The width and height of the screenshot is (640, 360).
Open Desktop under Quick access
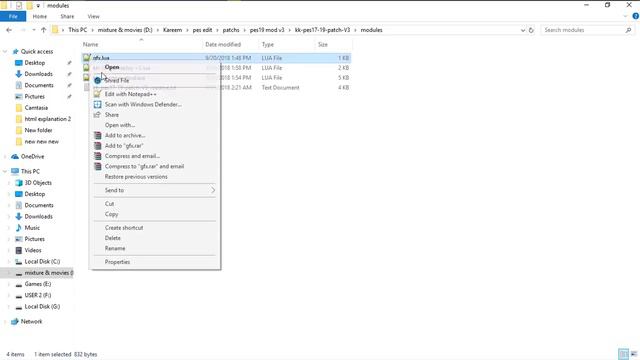pos(35,63)
